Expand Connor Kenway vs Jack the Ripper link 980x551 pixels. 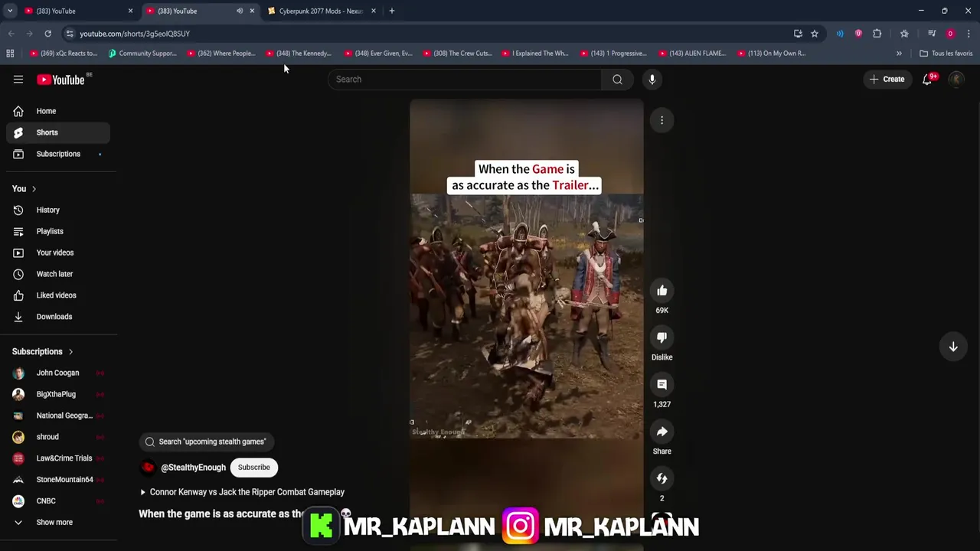(242, 492)
